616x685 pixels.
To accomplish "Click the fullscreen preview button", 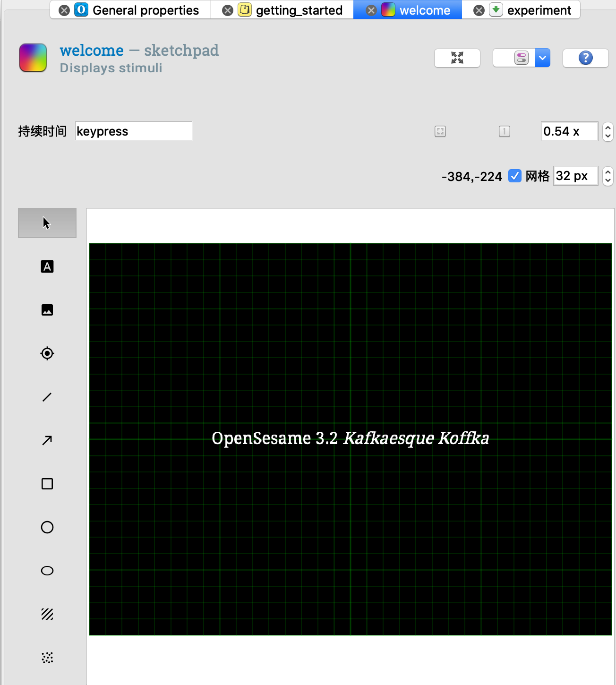I will (456, 58).
